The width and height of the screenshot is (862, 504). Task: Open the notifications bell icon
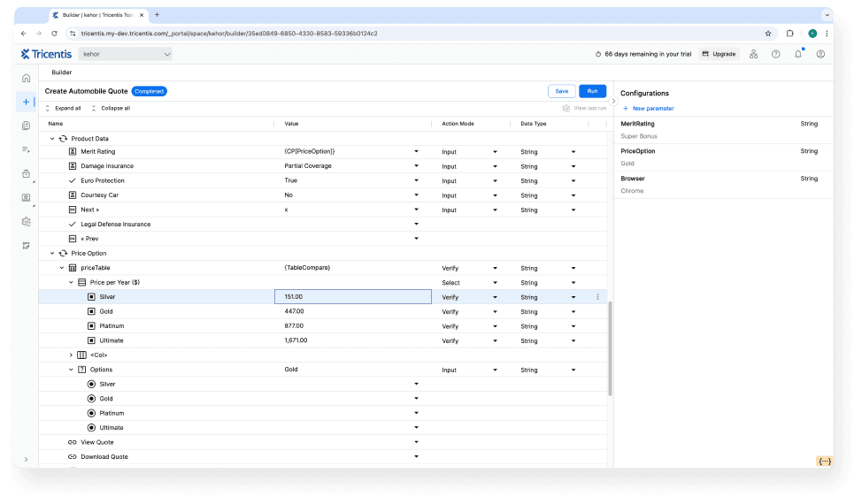point(798,54)
